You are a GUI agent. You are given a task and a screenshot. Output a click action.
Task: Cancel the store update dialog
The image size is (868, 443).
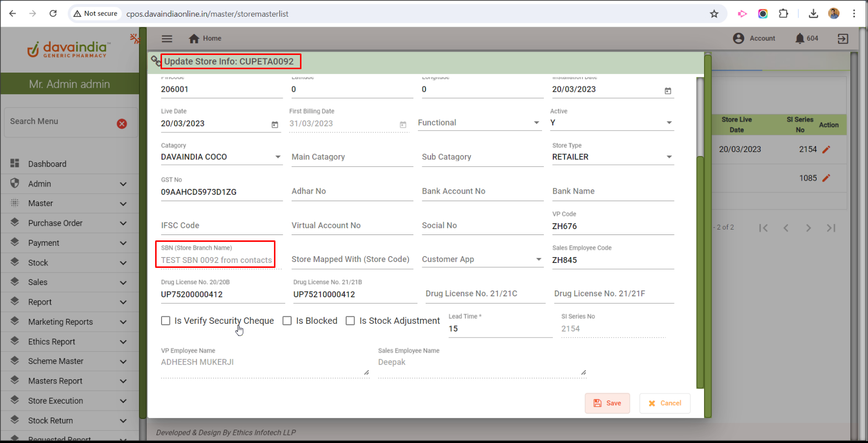pyautogui.click(x=665, y=403)
